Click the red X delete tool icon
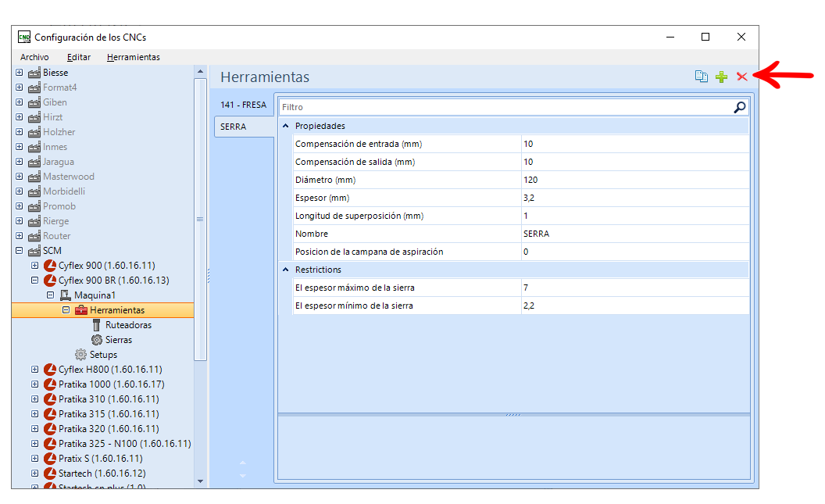 coord(742,77)
